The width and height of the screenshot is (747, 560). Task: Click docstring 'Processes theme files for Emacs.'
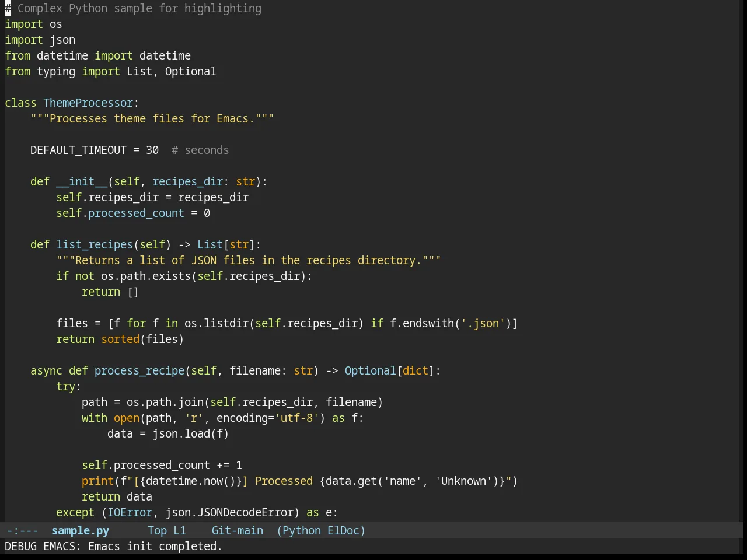coord(152,118)
